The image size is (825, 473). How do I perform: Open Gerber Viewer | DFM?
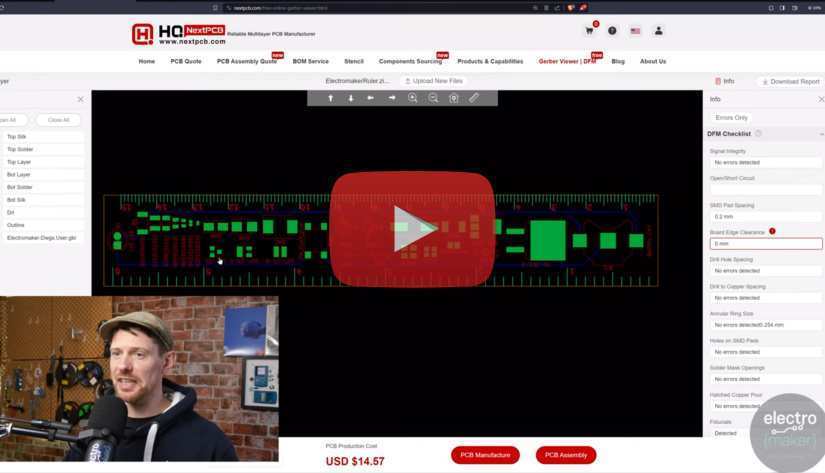[567, 62]
